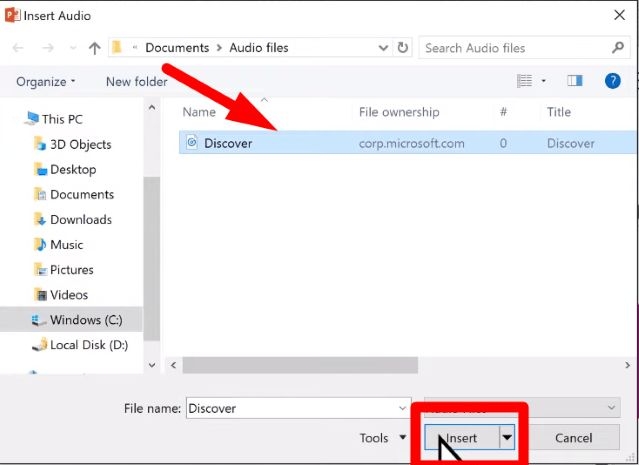The image size is (639, 465).
Task: Click the Windows (C:) drive icon
Action: [x=39, y=320]
